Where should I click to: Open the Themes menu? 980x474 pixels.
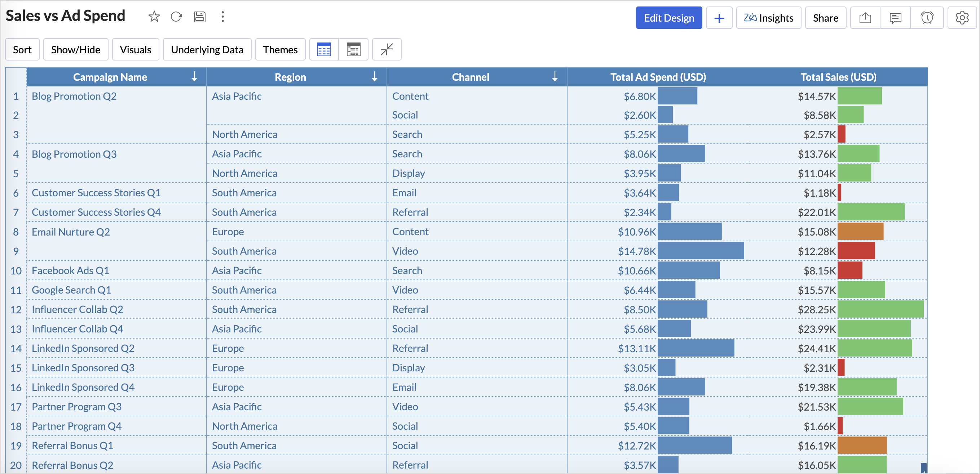click(280, 49)
